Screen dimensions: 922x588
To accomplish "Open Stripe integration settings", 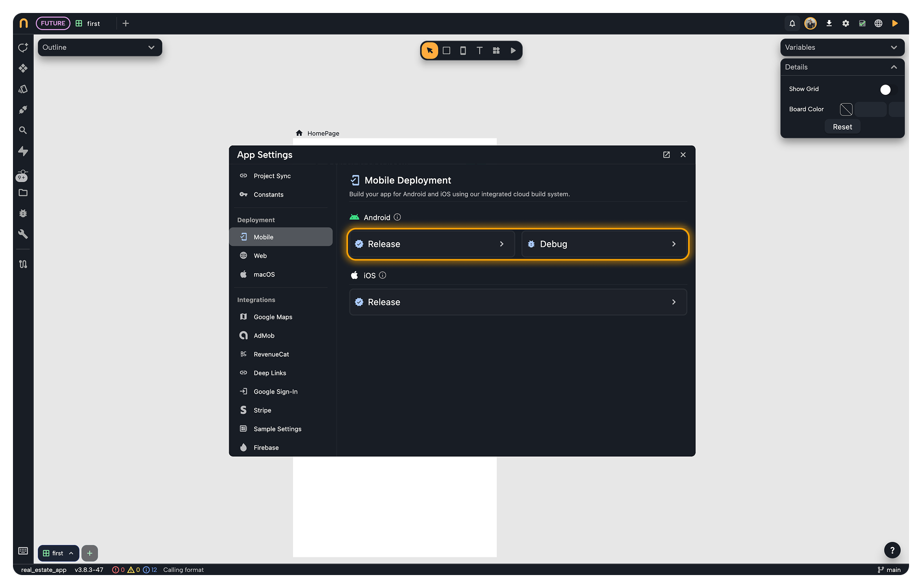I will click(281, 410).
